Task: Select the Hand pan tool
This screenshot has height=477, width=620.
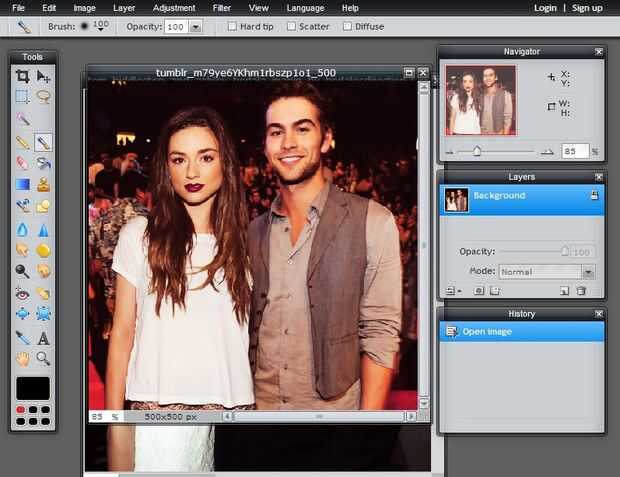Action: 22,359
